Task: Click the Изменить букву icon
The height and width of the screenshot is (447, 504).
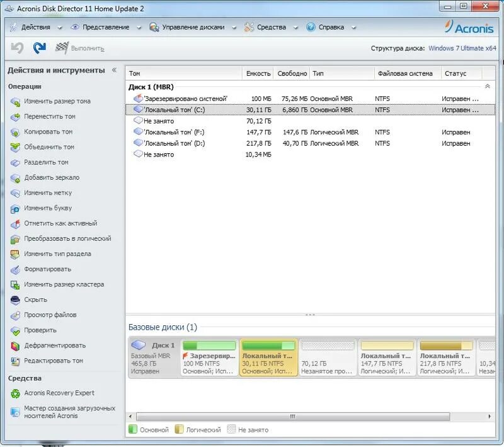Action: [x=15, y=209]
